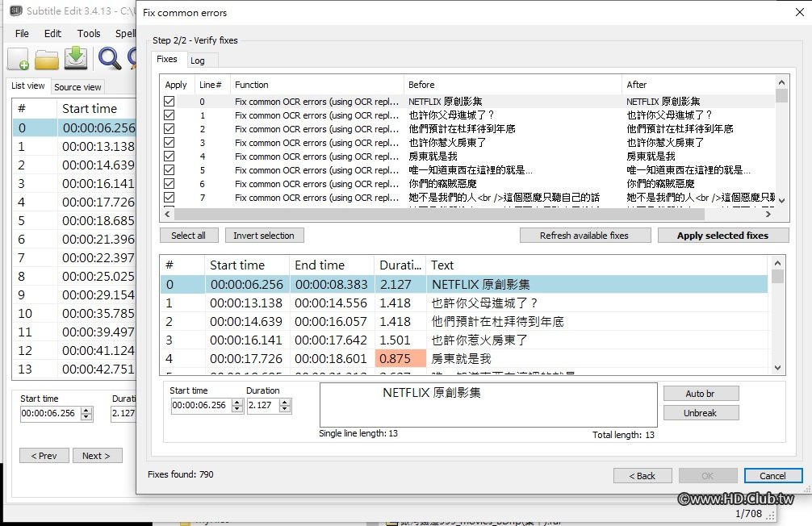Select subtitle row 2 starting 00:00:14.639 in dialog
The image size is (812, 526).
click(x=463, y=322)
